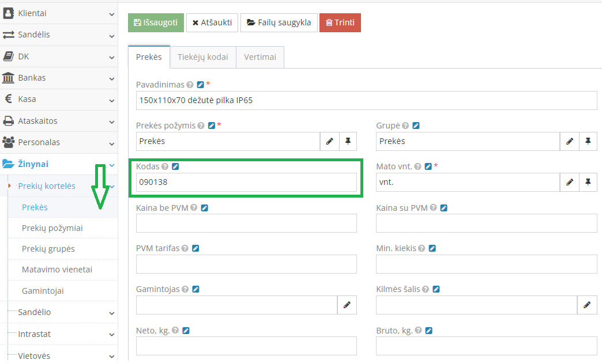Switch to the Tiekėjų kodai tab
Screen dimensions: 602x364
202,57
